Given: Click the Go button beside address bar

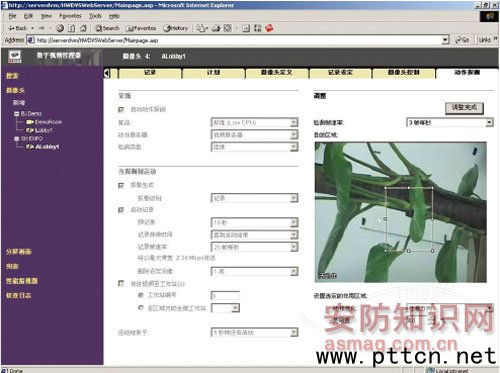Looking at the screenshot, I should pos(462,40).
